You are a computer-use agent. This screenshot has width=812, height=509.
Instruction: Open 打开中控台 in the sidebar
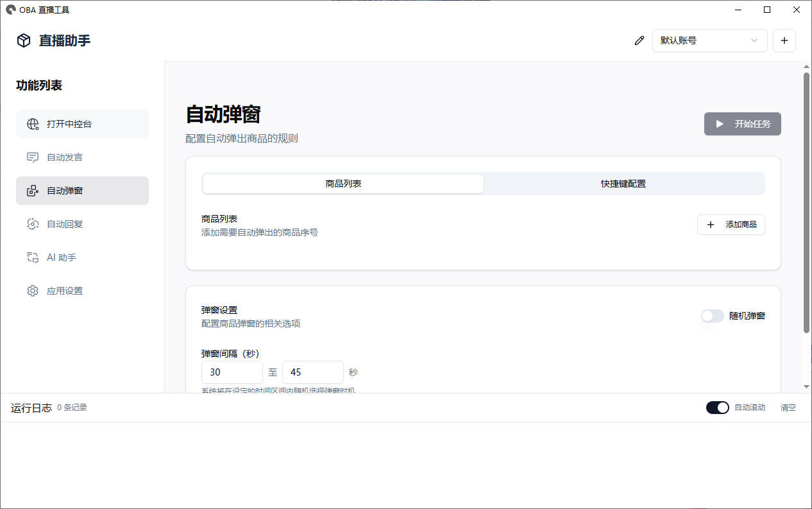(82, 124)
